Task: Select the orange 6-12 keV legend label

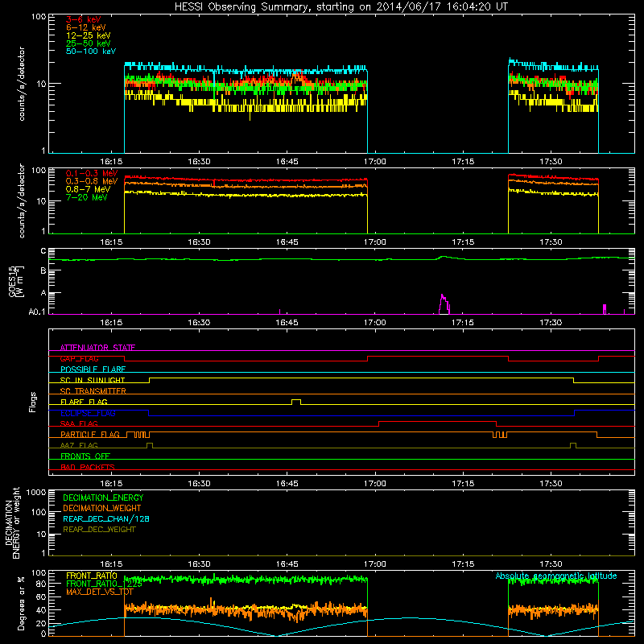Action: point(86,27)
